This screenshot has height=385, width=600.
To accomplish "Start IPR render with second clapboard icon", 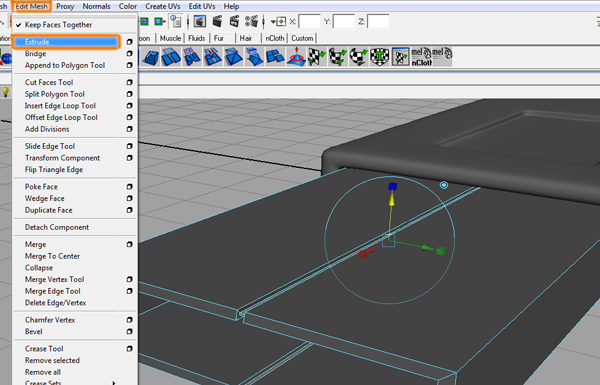I will coord(234,21).
